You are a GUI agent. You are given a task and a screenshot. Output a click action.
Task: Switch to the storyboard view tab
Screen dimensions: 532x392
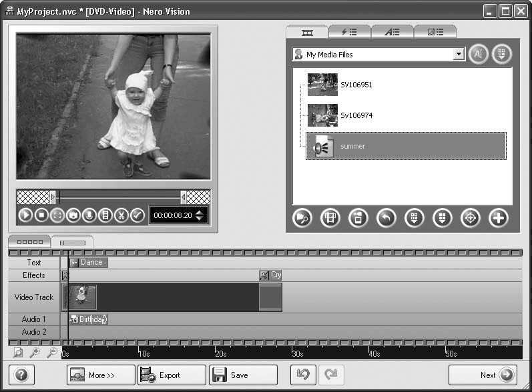click(29, 242)
